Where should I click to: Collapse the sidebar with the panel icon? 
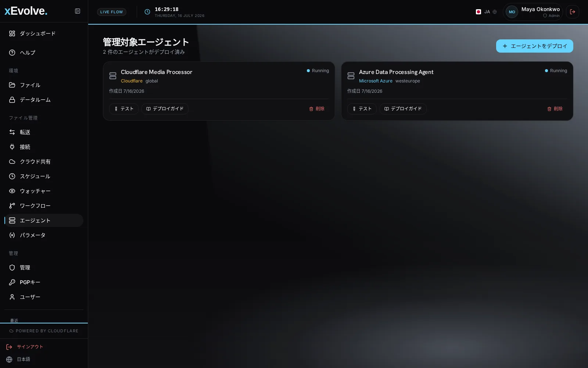[78, 11]
